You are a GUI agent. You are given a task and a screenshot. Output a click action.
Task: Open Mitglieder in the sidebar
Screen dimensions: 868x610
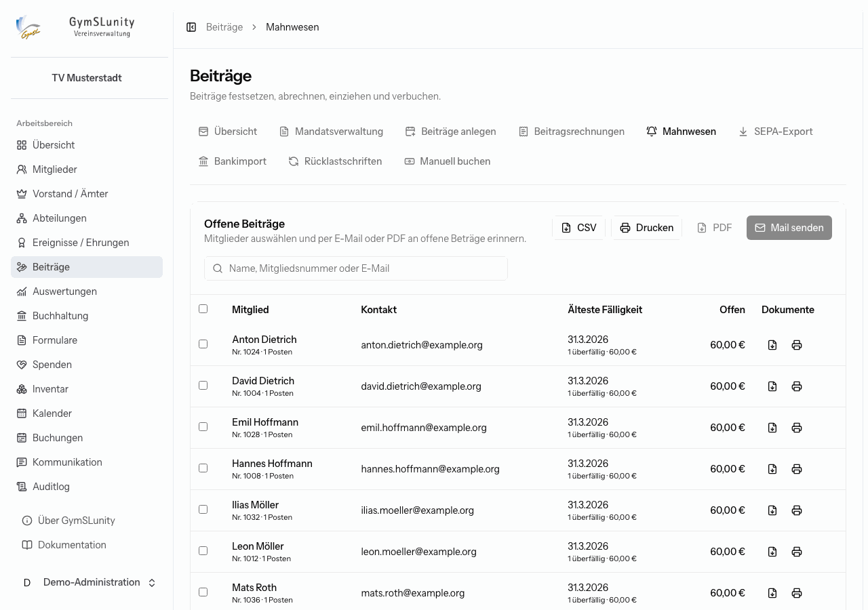tap(87, 169)
